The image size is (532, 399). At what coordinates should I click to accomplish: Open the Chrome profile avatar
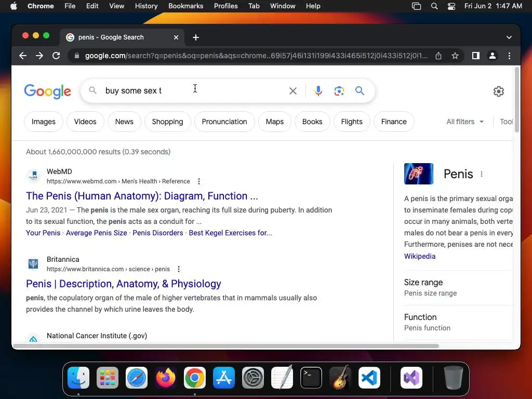coord(493,56)
